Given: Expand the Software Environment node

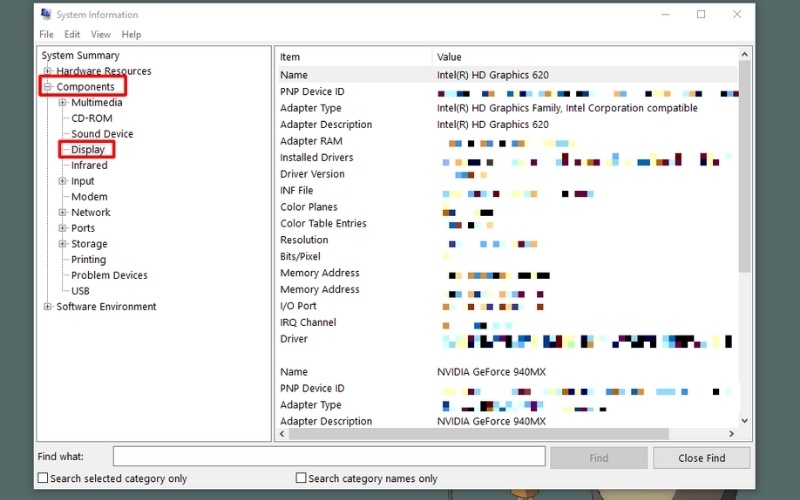Looking at the screenshot, I should tap(47, 307).
